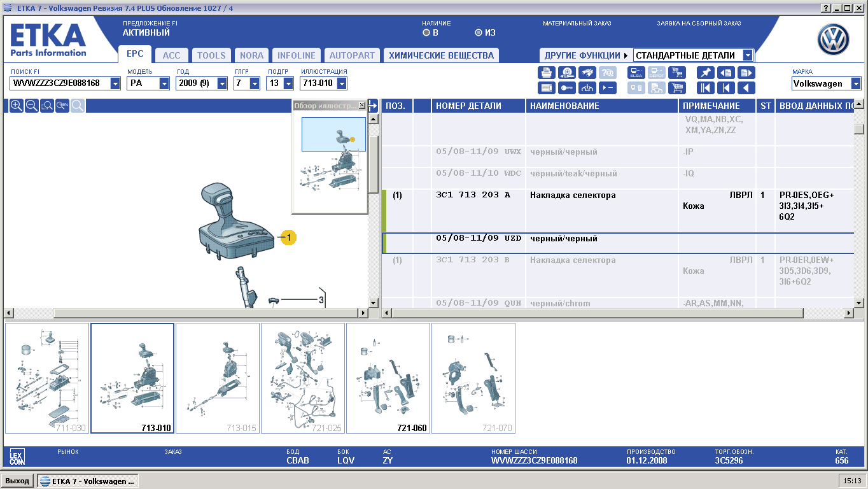
Task: Select the 'В' availability radio button
Action: point(426,32)
